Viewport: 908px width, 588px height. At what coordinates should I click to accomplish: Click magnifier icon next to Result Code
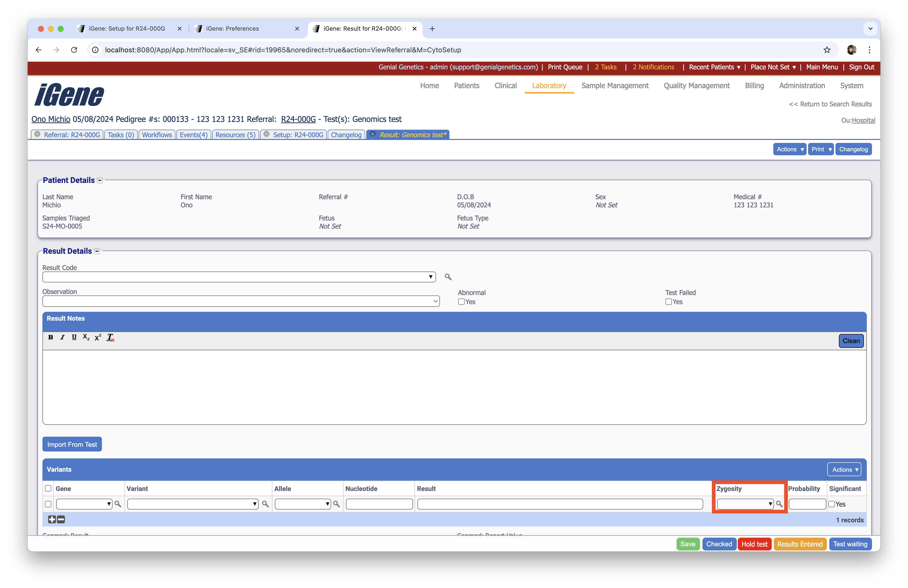click(448, 277)
